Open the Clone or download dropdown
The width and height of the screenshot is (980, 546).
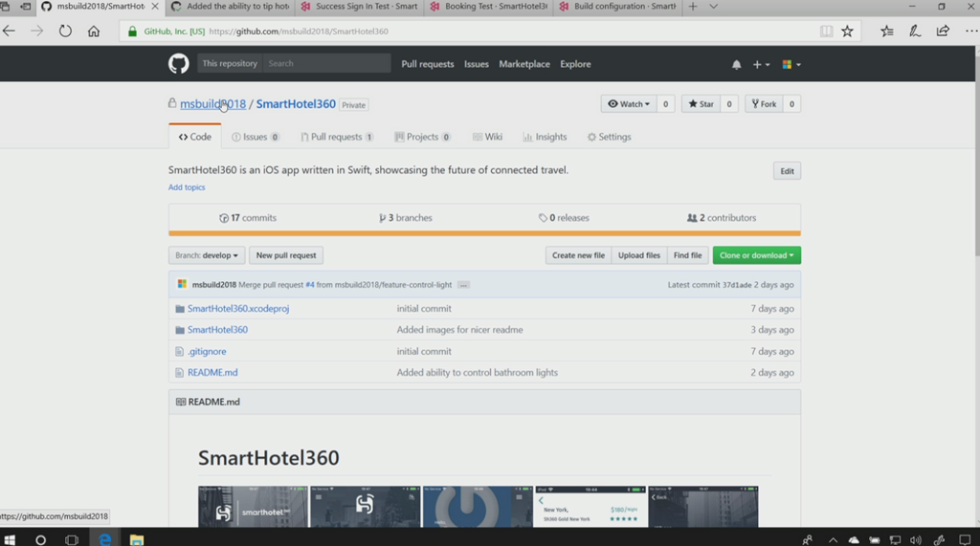756,255
